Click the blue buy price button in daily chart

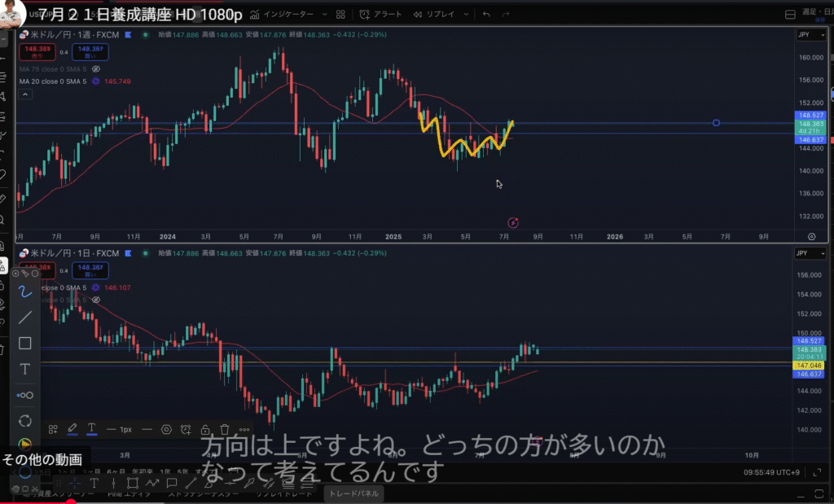tap(90, 270)
